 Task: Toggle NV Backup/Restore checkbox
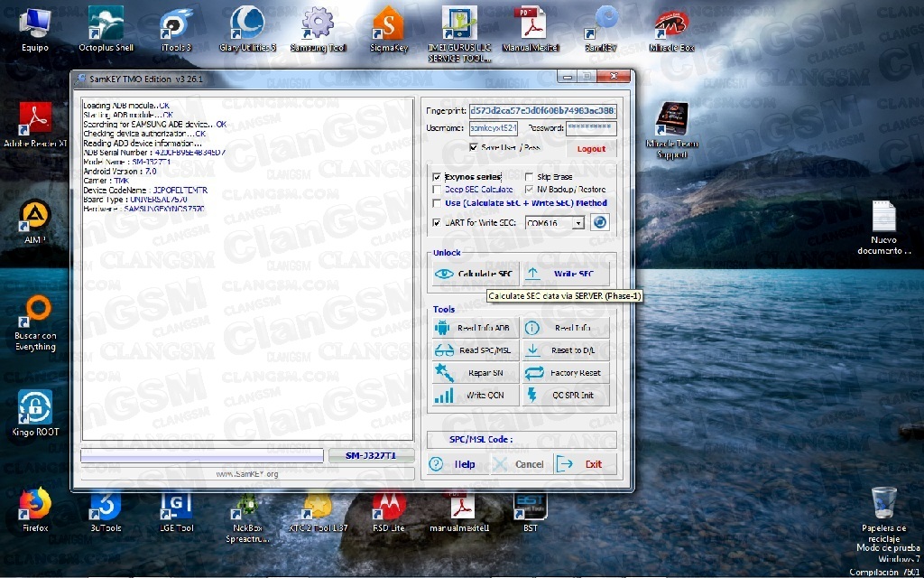529,190
